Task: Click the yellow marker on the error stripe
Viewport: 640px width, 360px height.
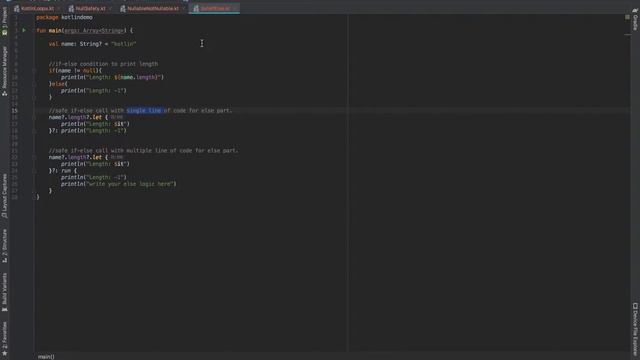Action: point(627,35)
